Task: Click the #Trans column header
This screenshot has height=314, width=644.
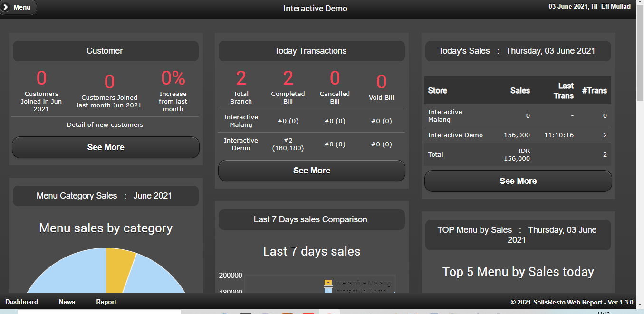Action: point(594,91)
